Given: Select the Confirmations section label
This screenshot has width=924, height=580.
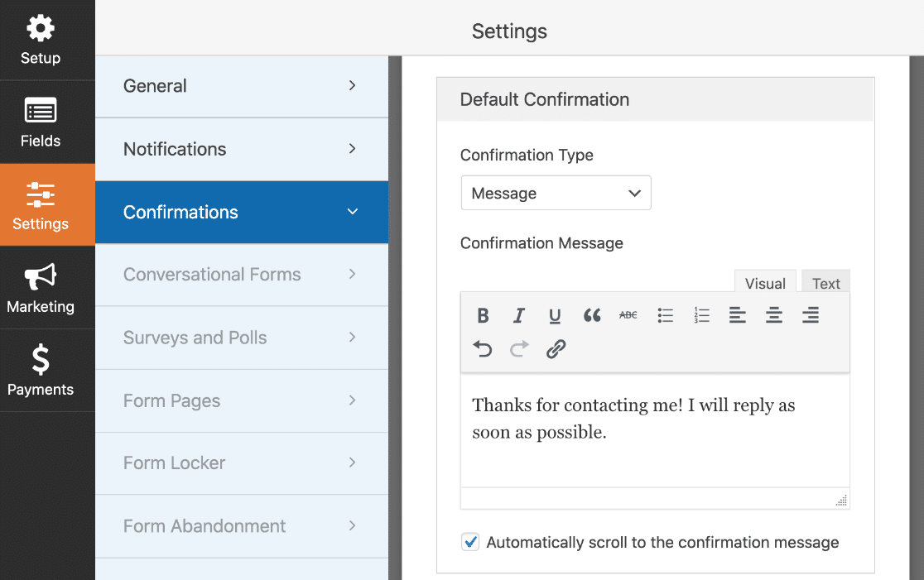Looking at the screenshot, I should click(180, 212).
